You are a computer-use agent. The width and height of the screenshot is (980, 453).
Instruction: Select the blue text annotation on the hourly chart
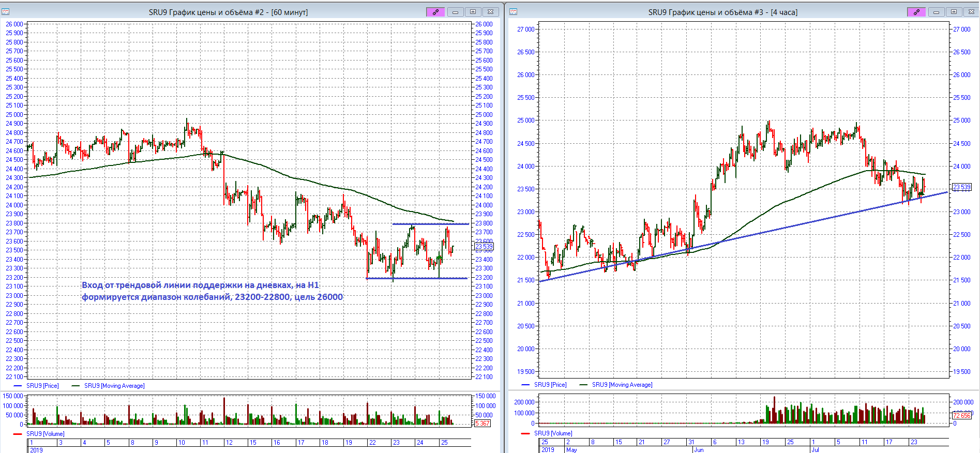coord(212,291)
